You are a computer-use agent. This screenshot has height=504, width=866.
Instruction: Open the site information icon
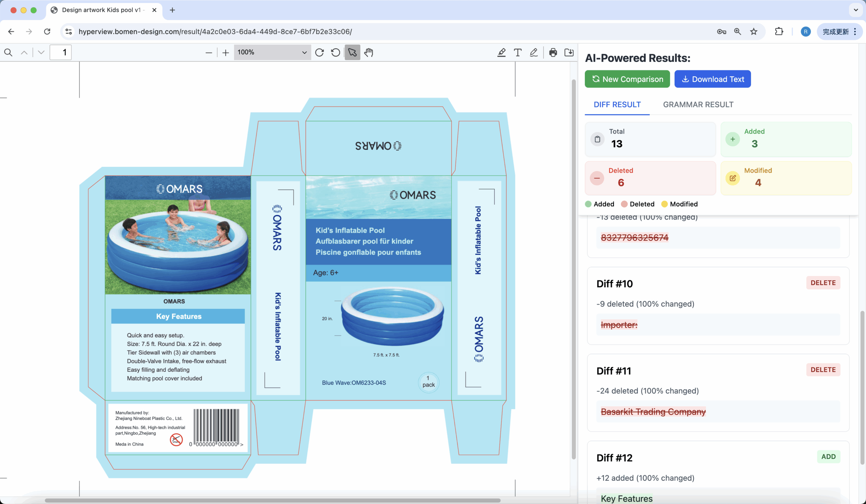(x=69, y=31)
